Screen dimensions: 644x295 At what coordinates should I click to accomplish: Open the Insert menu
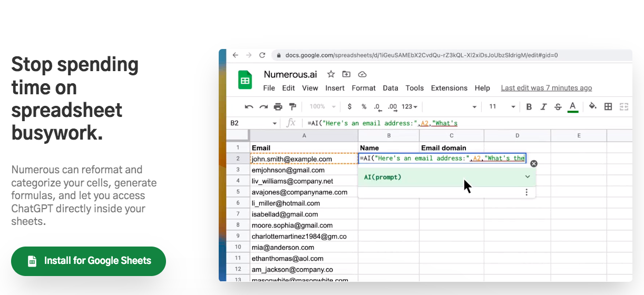[x=335, y=88]
